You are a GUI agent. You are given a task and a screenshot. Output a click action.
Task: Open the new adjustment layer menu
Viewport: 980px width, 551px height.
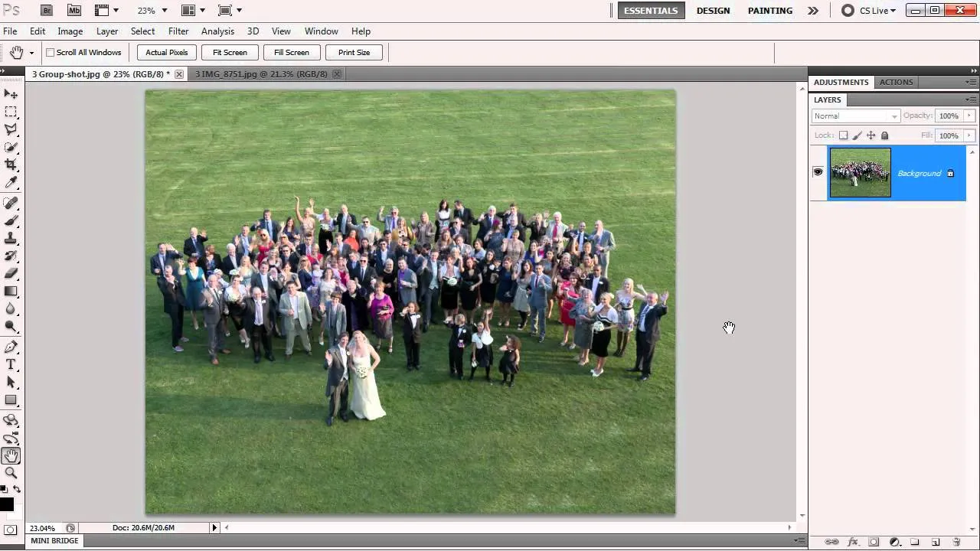pos(893,541)
